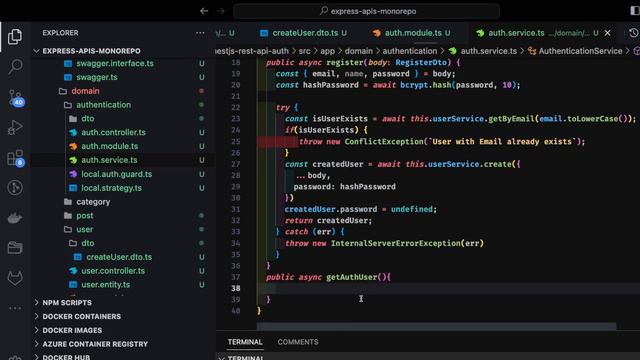640x360 pixels.
Task: Collapse the dto folder under user
Action: pos(87,243)
